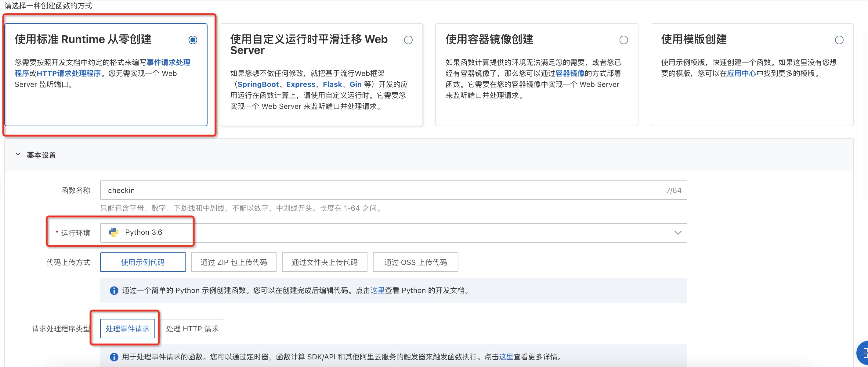The image size is (868, 367).
Task: Click the 基本设置 section heading
Action: point(42,155)
